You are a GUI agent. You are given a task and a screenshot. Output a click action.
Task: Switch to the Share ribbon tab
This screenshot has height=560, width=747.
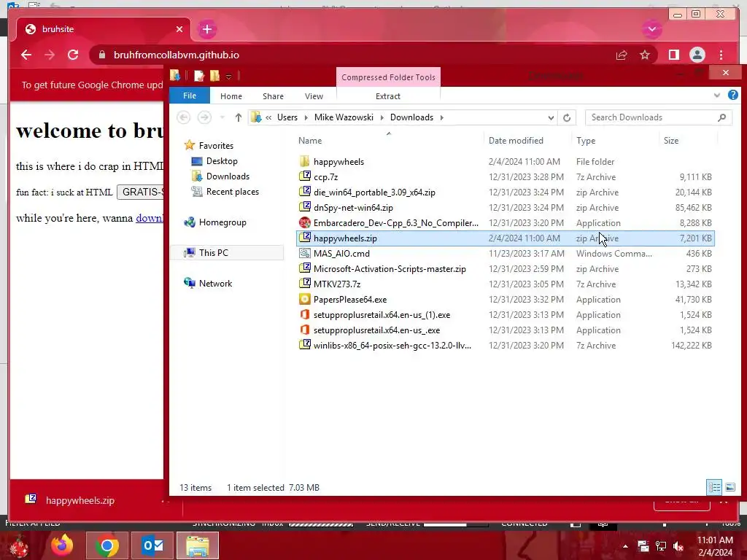coord(273,96)
